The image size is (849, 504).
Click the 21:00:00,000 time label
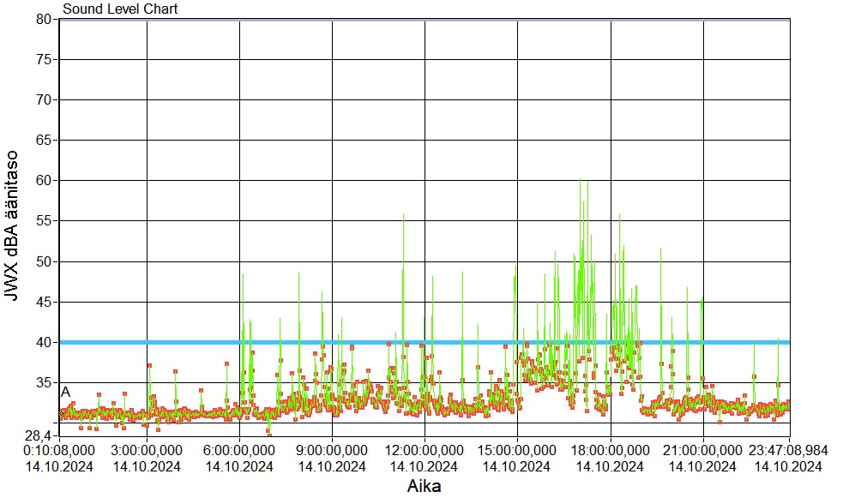coord(702,450)
